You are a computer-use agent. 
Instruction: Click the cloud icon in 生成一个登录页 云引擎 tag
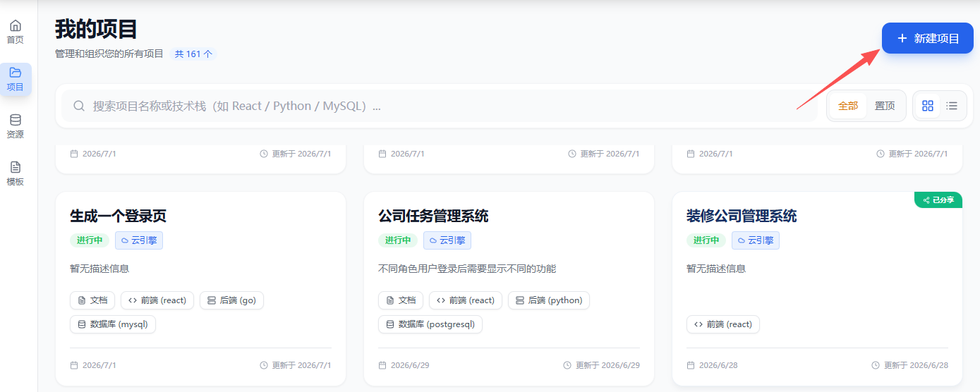point(125,240)
